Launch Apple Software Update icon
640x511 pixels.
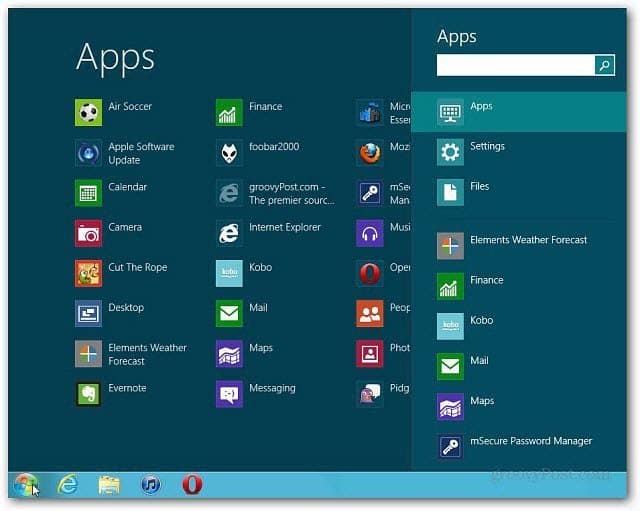(88, 153)
